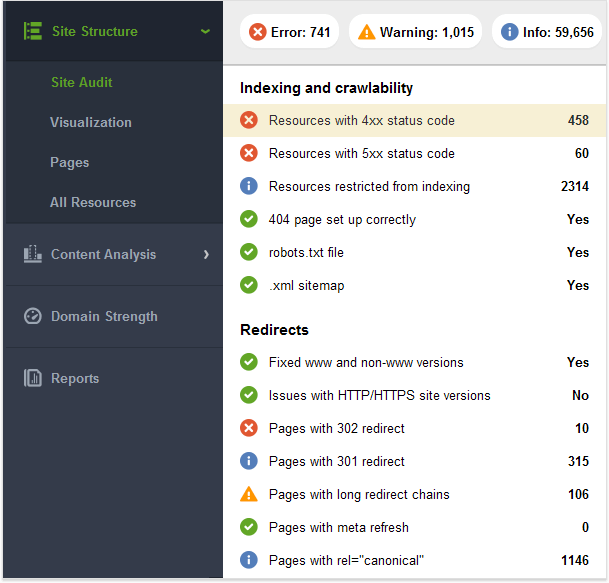
Task: Select Resources with 4xx status code row
Action: pos(414,120)
